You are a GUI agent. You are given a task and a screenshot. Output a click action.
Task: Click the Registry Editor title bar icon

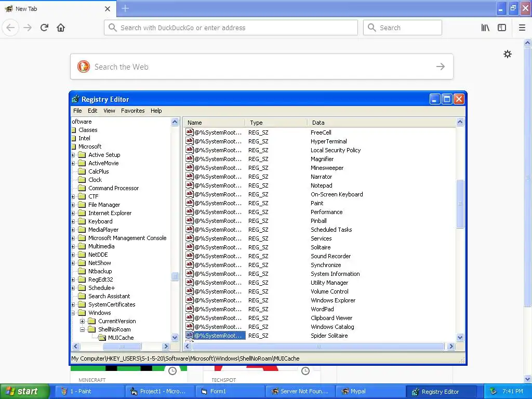(x=75, y=99)
